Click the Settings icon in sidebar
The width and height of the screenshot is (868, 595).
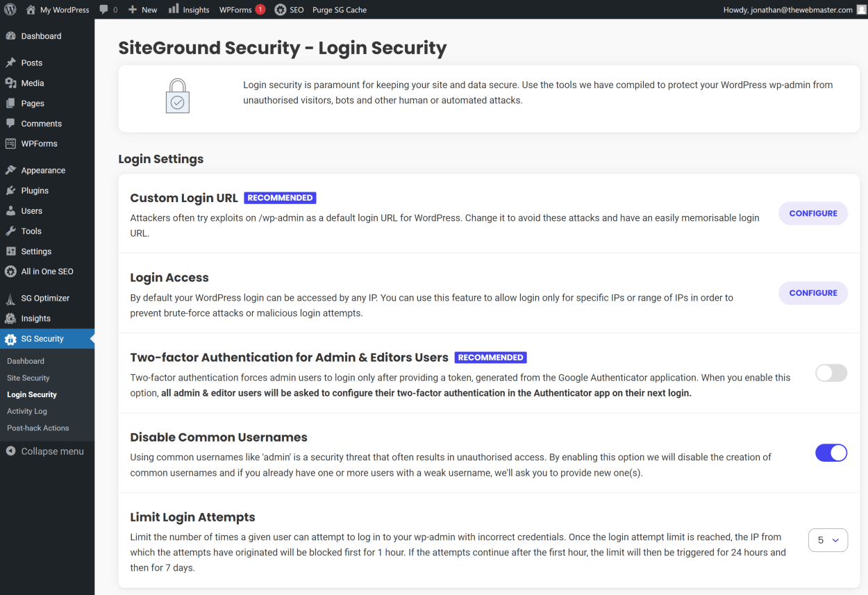click(10, 251)
